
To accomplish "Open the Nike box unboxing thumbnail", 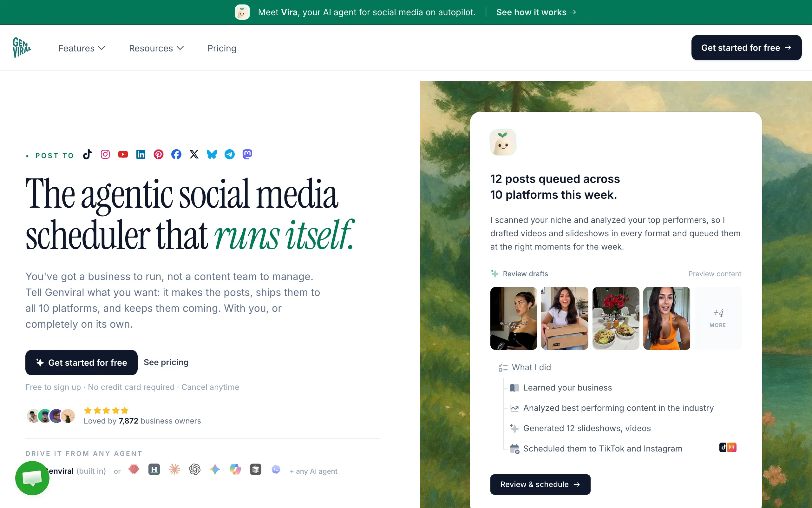I will (x=565, y=318).
